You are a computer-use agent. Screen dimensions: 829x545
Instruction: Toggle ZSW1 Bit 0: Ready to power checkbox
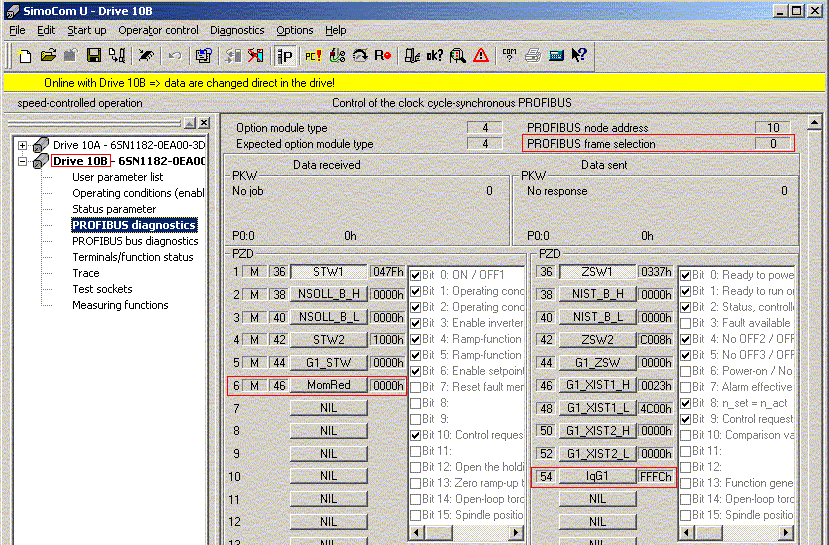[x=686, y=275]
